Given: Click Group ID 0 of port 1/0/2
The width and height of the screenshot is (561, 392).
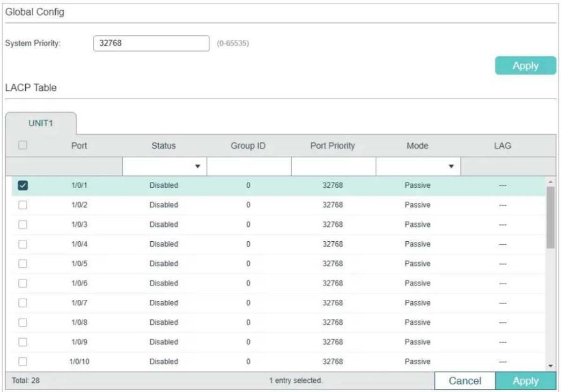Looking at the screenshot, I should tap(248, 205).
